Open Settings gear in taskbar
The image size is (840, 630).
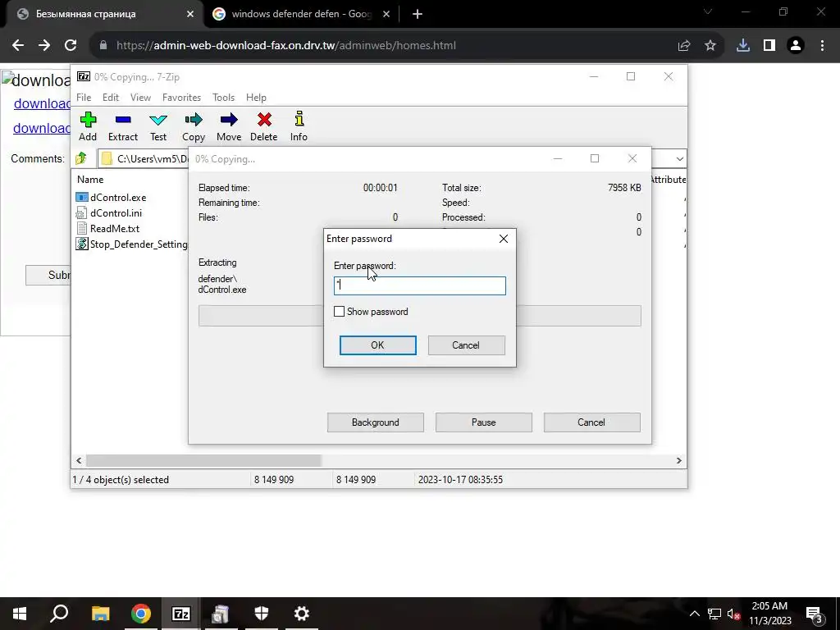[302, 614]
